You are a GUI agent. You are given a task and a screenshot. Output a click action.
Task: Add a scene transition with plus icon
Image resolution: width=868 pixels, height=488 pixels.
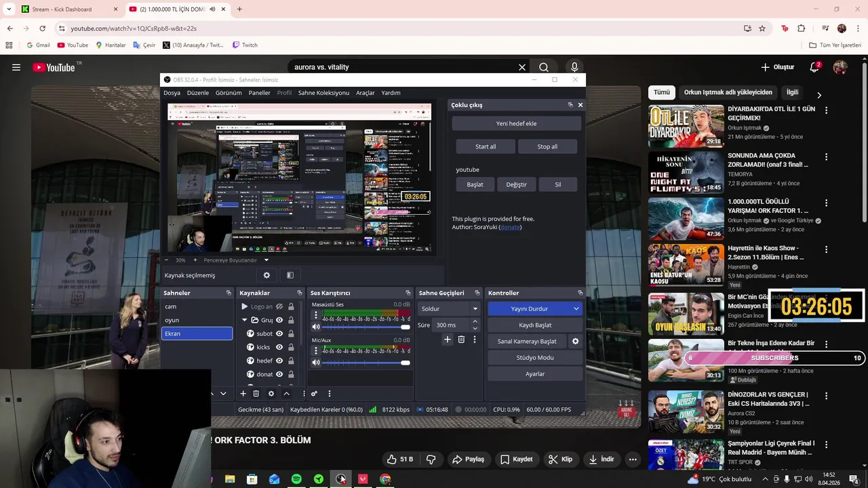tap(447, 340)
